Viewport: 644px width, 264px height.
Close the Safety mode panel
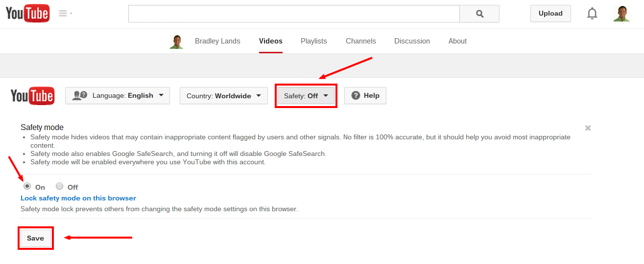[x=588, y=128]
